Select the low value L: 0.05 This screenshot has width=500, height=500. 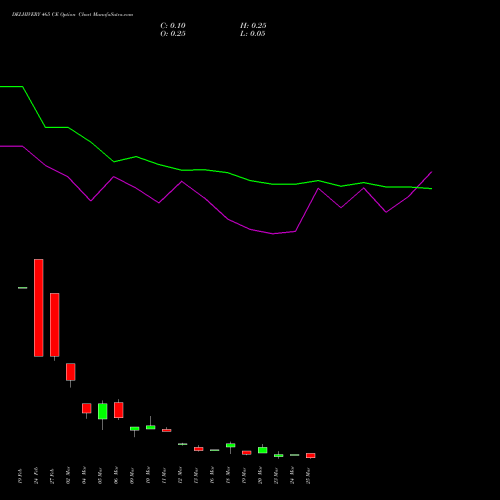point(253,34)
